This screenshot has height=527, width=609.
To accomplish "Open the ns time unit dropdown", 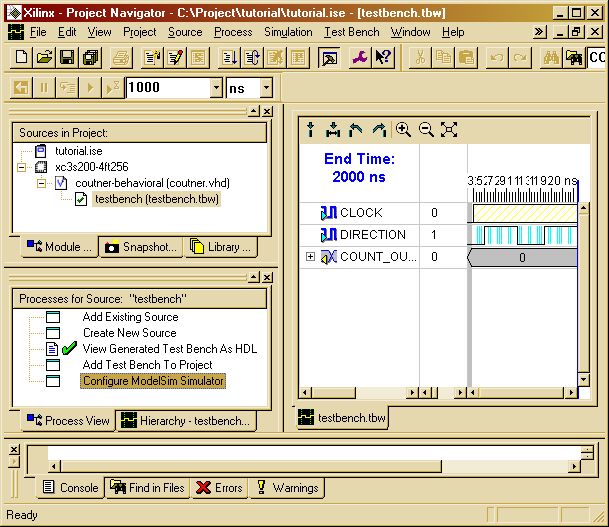I will click(x=266, y=87).
